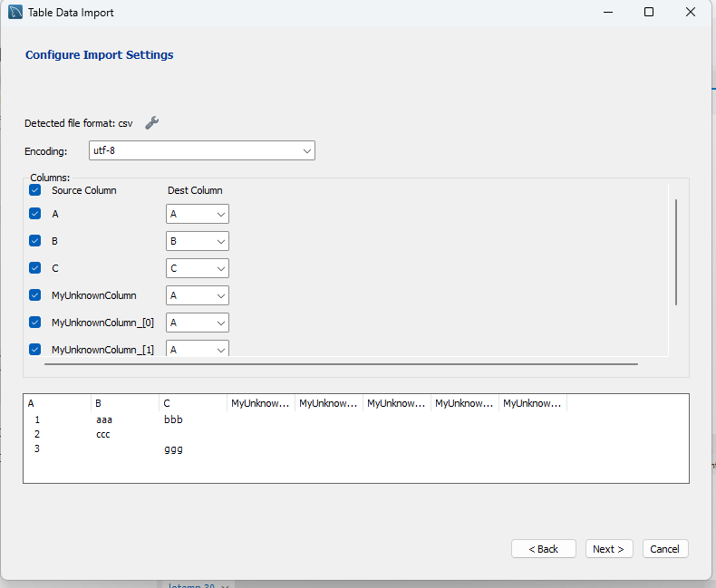Screen dimensions: 716x588
Task: Select preview cell 'ccc'
Action: [x=103, y=434]
